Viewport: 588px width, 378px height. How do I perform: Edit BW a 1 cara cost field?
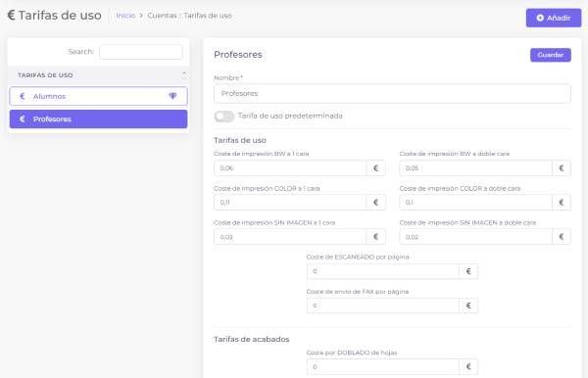point(290,168)
